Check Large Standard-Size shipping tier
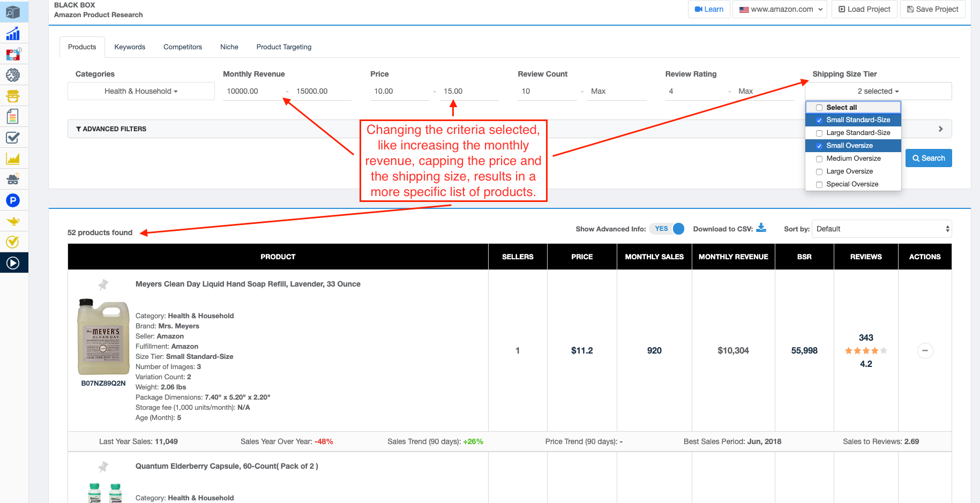The height and width of the screenshot is (503, 980). click(819, 133)
